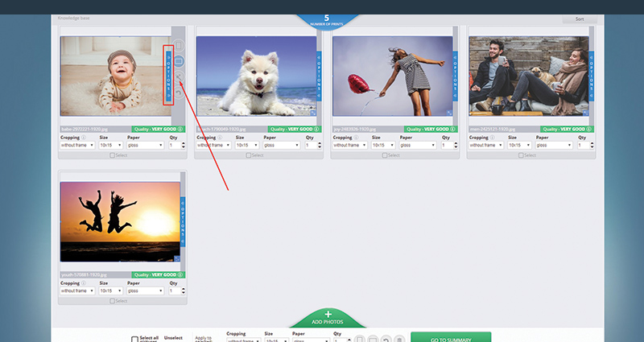Screen dimensions: 644x342
Task: Open the Size dropdown on the baby card
Action: point(111,146)
